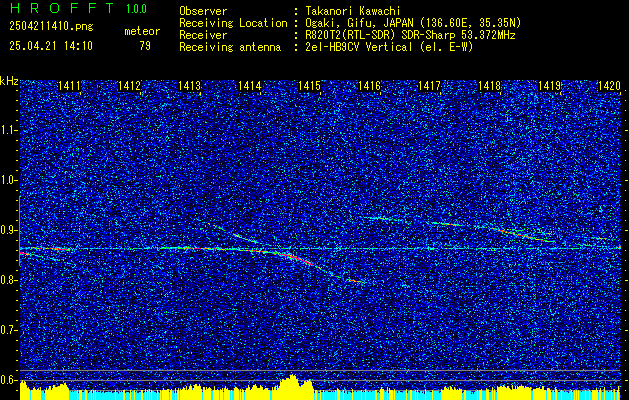The height and width of the screenshot is (400, 629).
Task: Click the 1419 time marker
Action: (x=549, y=86)
